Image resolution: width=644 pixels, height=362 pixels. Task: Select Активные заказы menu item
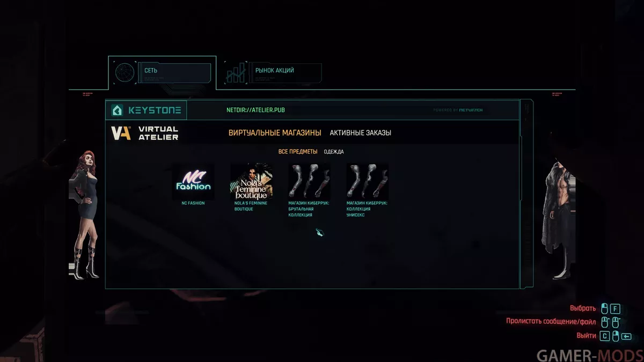[x=361, y=133]
